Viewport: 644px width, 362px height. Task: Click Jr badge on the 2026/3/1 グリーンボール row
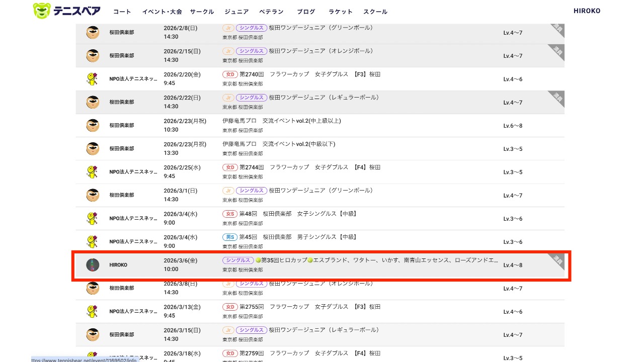click(x=228, y=191)
